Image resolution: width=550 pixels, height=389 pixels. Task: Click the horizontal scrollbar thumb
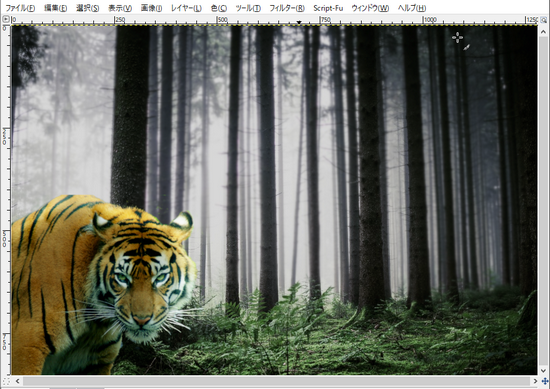276,381
